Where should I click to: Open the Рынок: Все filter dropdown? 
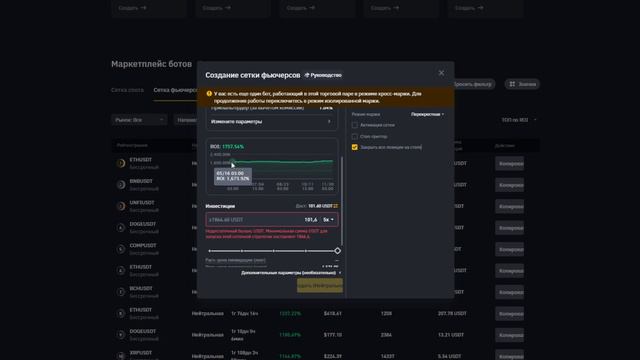139,120
